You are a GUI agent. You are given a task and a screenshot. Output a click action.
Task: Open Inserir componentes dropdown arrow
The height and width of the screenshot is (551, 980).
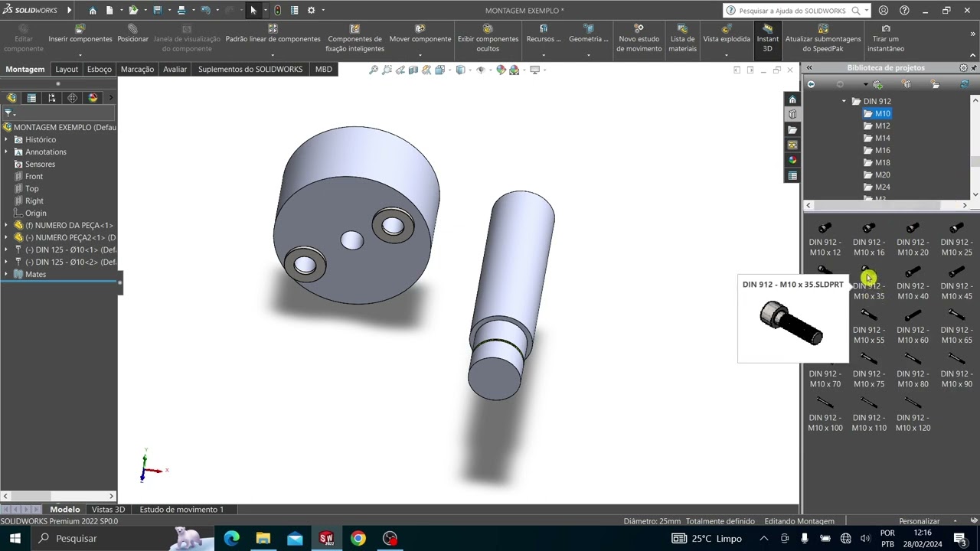point(80,55)
